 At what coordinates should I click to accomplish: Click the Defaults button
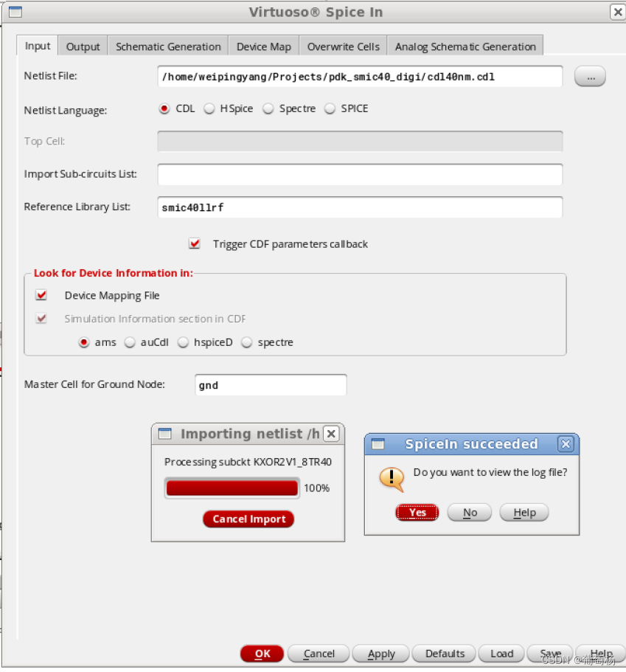click(443, 654)
